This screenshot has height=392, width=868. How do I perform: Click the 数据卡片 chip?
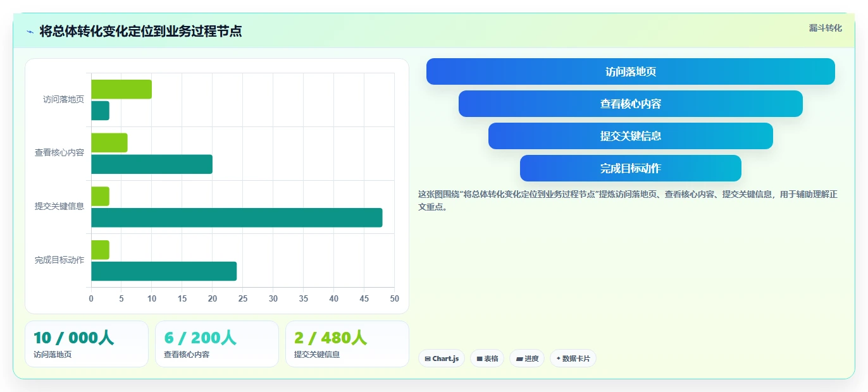point(573,358)
